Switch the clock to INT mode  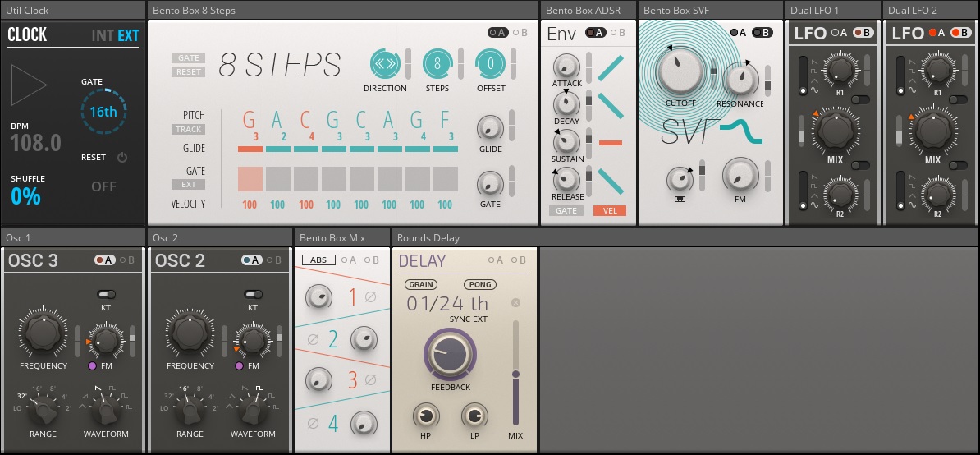pyautogui.click(x=103, y=35)
